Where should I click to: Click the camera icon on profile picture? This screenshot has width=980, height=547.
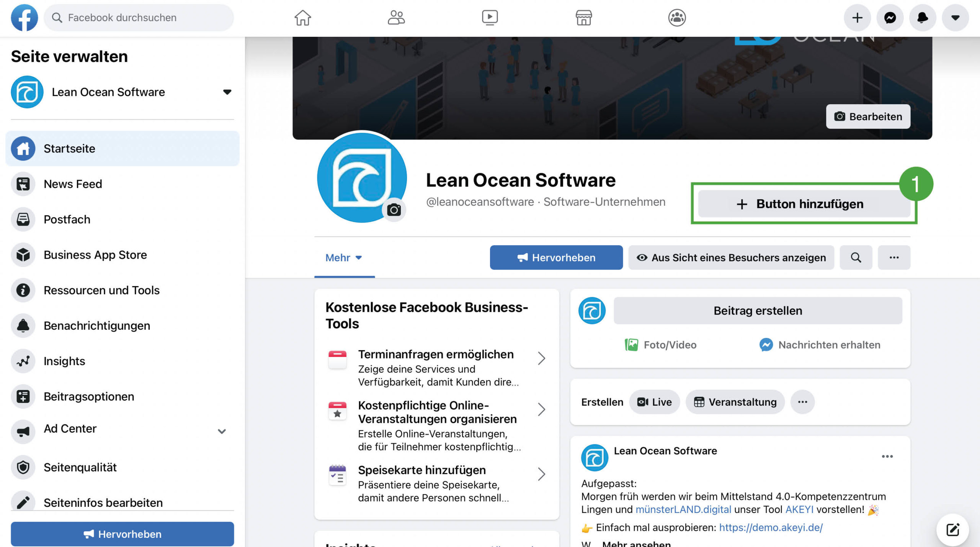click(394, 210)
